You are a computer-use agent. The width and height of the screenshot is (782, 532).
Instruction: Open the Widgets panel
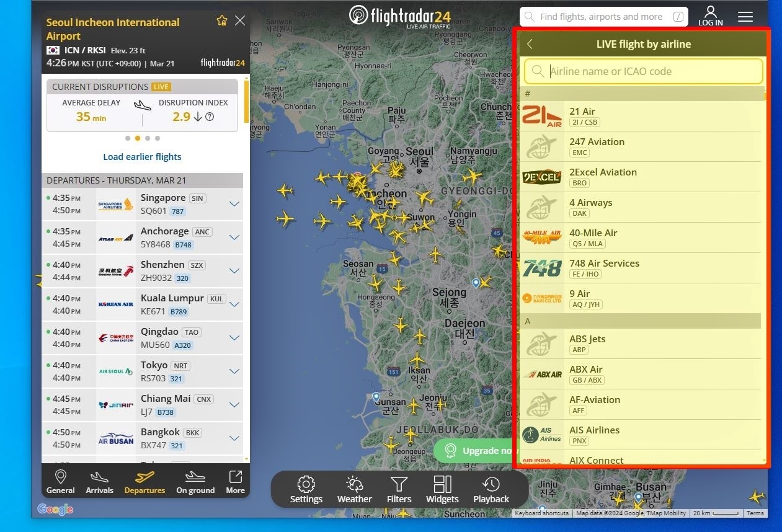[x=443, y=490]
